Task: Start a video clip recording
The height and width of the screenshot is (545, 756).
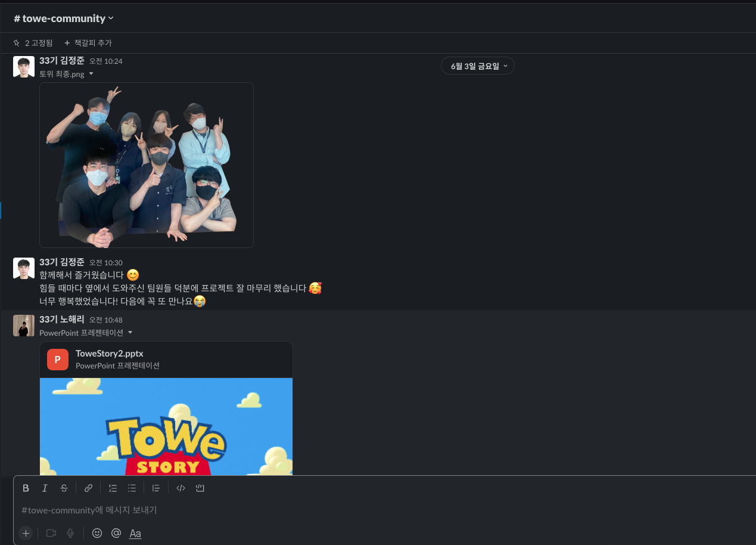Action: (x=51, y=533)
